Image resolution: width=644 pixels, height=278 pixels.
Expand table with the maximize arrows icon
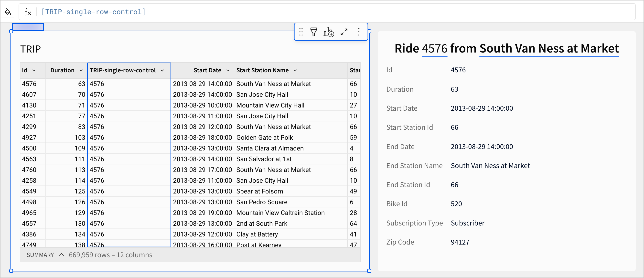click(x=344, y=32)
